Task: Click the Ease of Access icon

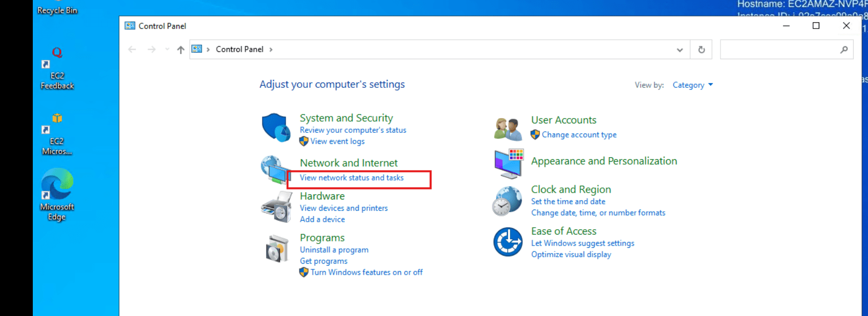Action: point(508,242)
